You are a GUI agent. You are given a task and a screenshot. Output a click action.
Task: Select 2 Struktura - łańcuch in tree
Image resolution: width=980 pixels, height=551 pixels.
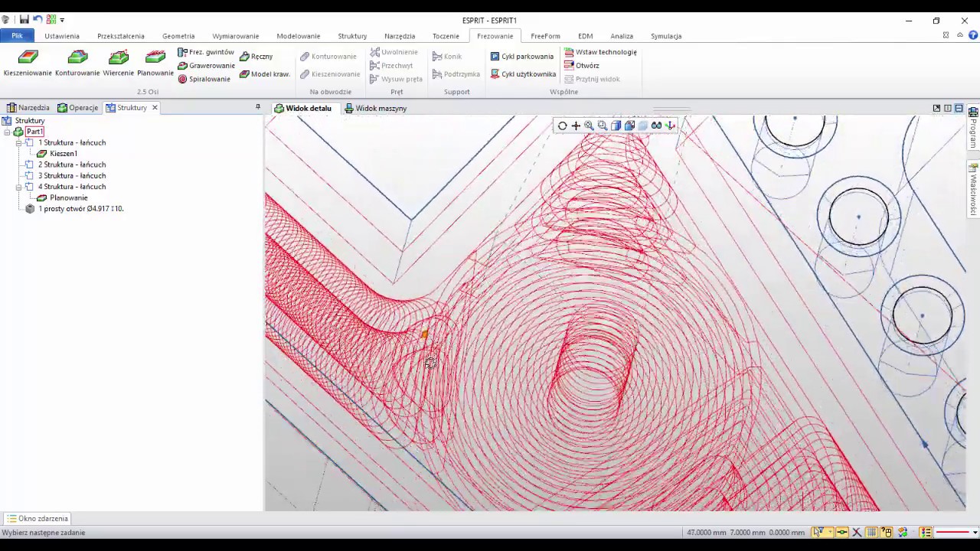[x=72, y=165]
